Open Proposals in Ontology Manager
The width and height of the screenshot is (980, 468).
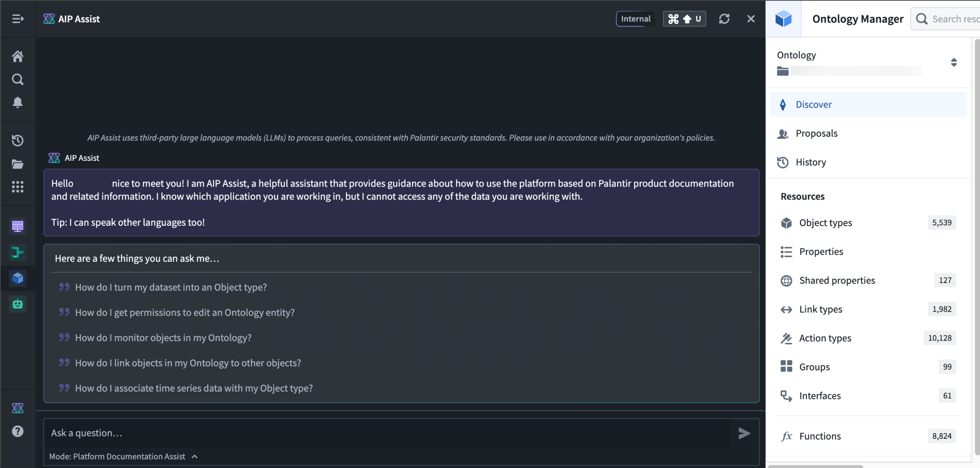point(868,133)
